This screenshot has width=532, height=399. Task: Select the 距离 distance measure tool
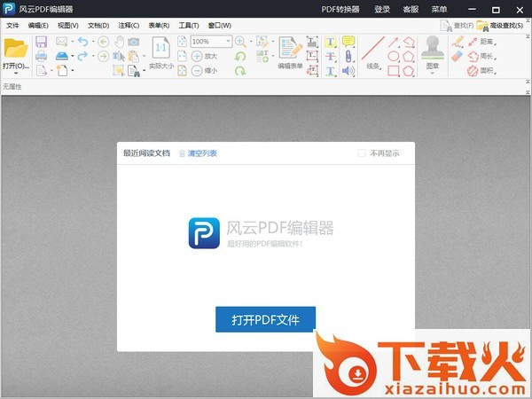[x=482, y=42]
